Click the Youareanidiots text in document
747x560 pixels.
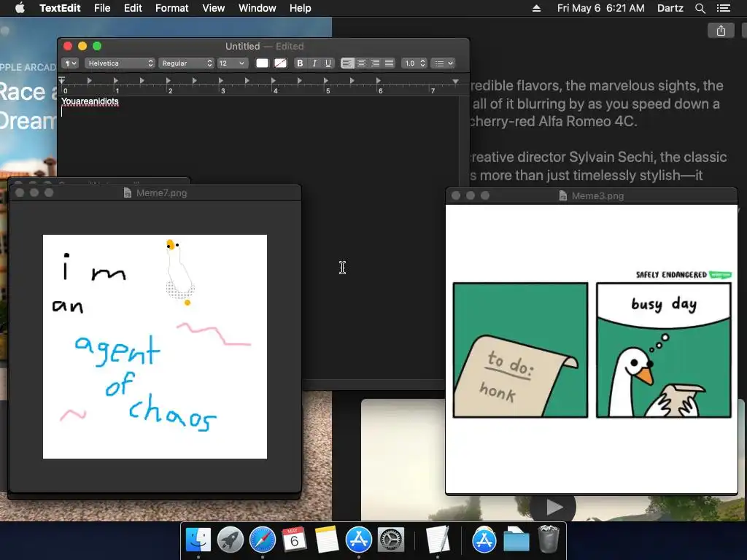(x=90, y=101)
